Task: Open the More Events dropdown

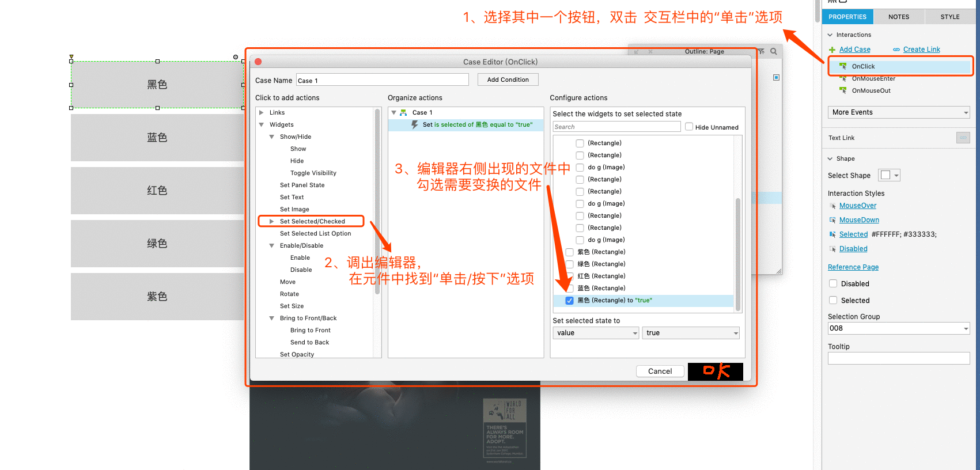Action: point(899,112)
